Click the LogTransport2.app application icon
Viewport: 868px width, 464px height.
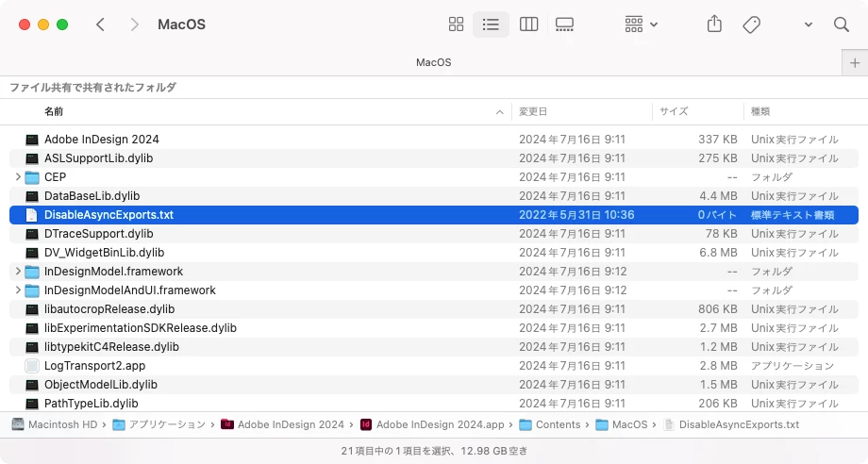(32, 366)
